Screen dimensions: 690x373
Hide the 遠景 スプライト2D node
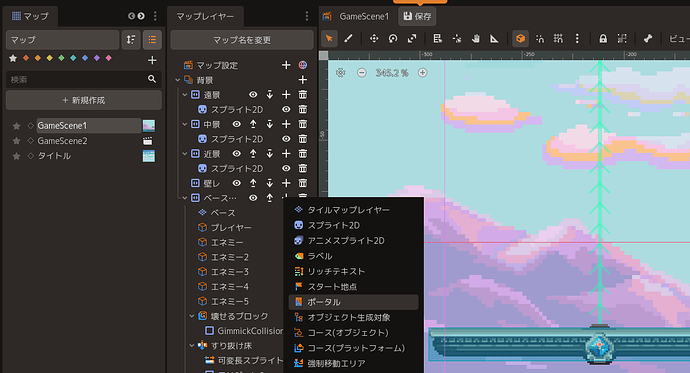click(286, 110)
